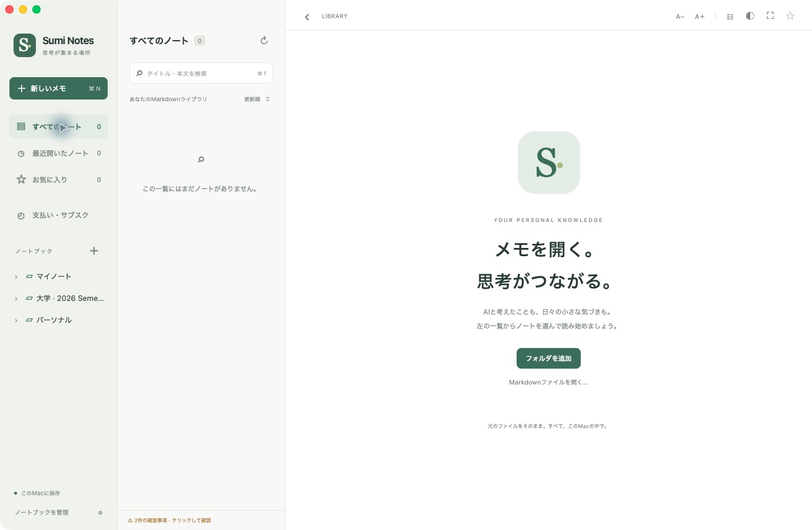
Task: Click the note count badge beside すべてのノート title
Action: click(199, 41)
